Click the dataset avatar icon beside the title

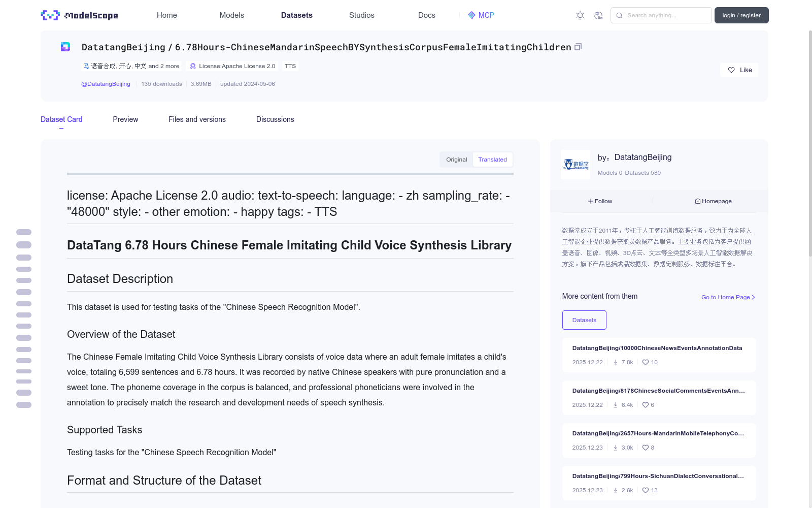[x=65, y=47]
